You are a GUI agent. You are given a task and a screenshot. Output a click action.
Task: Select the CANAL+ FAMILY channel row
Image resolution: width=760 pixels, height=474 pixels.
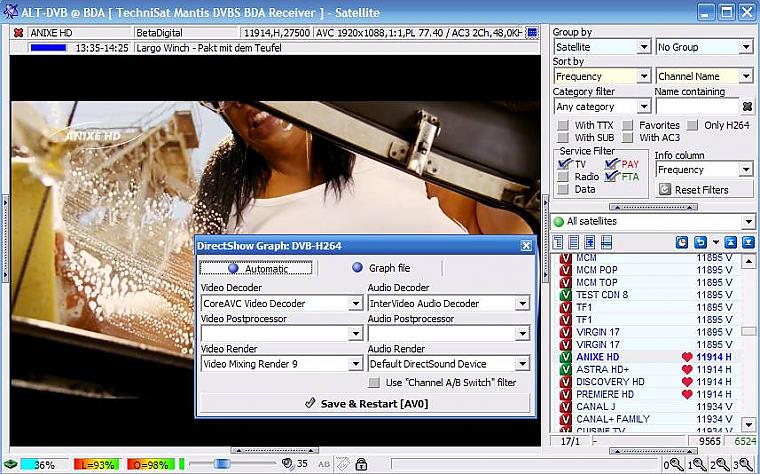point(646,419)
